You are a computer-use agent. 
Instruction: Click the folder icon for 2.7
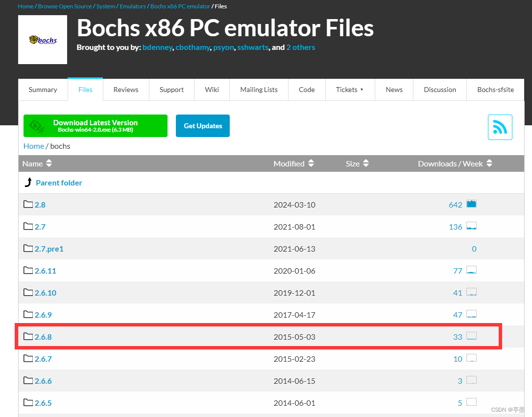click(x=28, y=226)
